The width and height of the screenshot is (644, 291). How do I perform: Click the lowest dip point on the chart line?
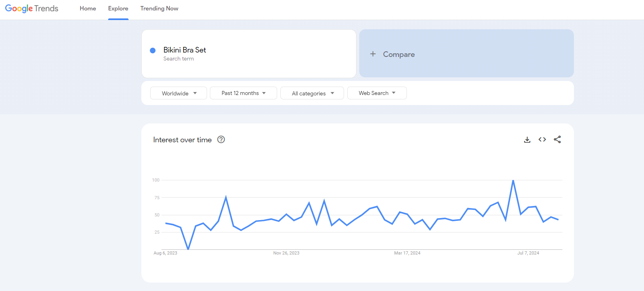188,249
